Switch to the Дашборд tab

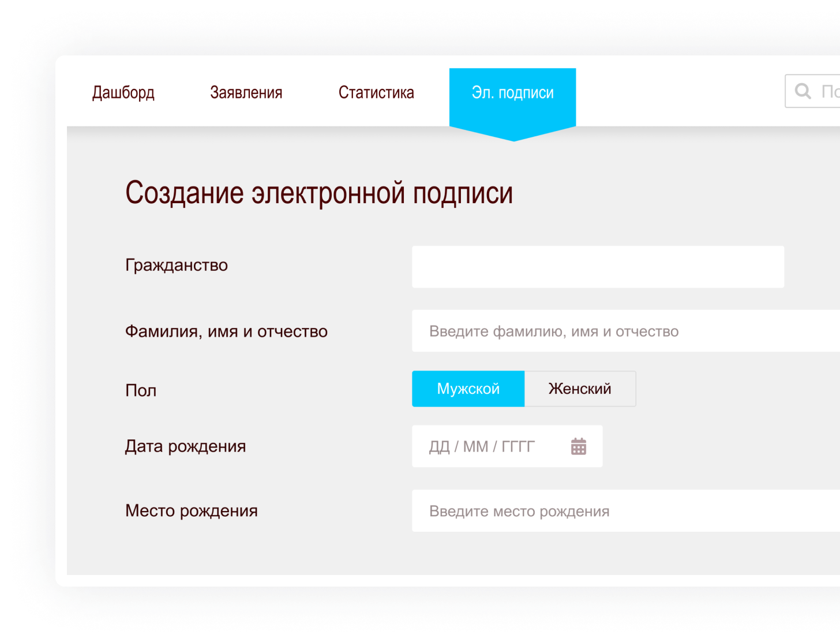tap(123, 92)
